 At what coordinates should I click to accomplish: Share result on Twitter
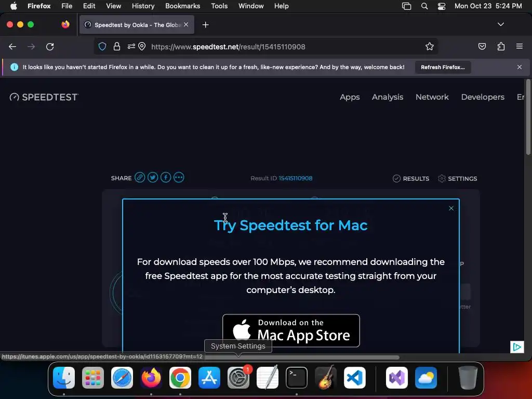point(153,178)
